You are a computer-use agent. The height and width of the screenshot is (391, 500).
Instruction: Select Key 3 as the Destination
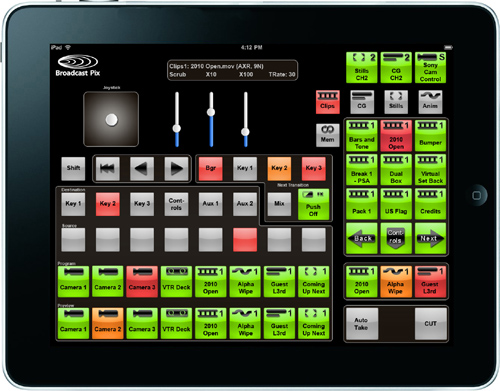142,204
